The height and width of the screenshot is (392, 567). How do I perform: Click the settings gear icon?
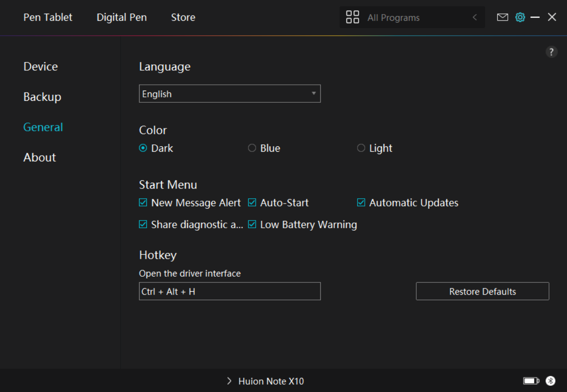520,17
